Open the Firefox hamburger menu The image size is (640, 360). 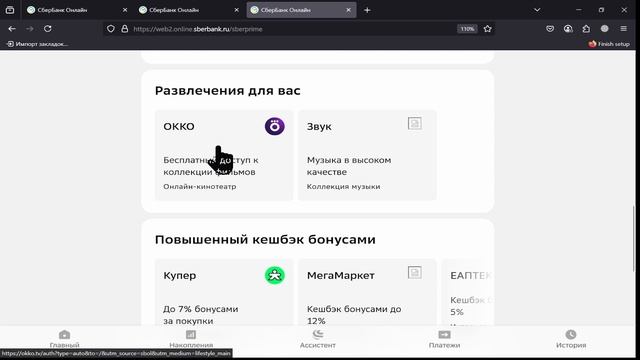click(623, 29)
